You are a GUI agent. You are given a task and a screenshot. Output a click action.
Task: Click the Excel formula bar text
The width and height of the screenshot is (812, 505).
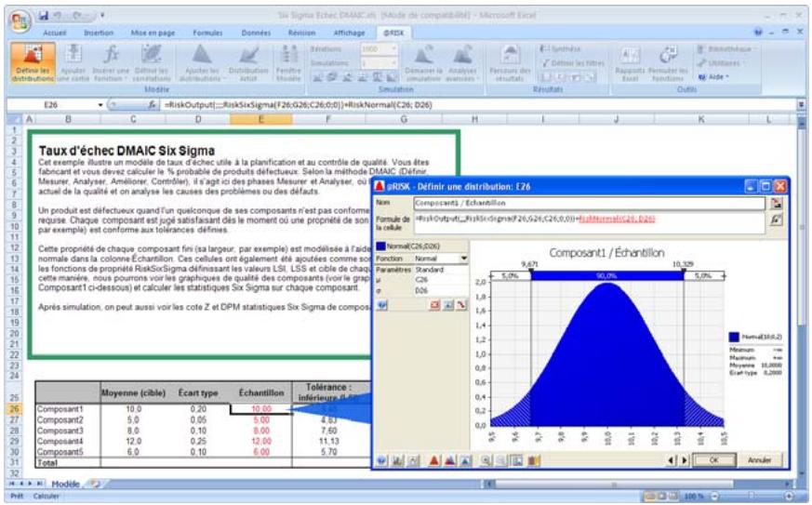point(299,104)
